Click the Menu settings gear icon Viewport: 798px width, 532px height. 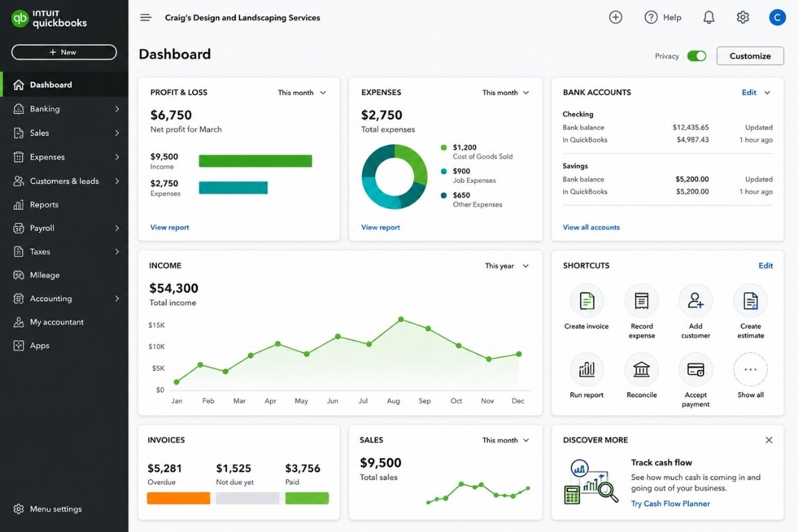[19, 509]
